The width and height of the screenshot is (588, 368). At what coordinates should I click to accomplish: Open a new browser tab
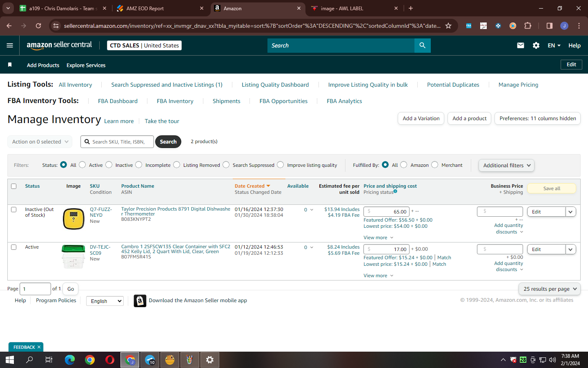(x=411, y=8)
